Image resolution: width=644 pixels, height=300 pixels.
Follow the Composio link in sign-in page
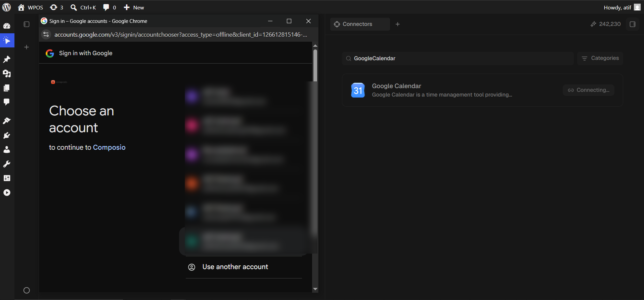pos(109,147)
